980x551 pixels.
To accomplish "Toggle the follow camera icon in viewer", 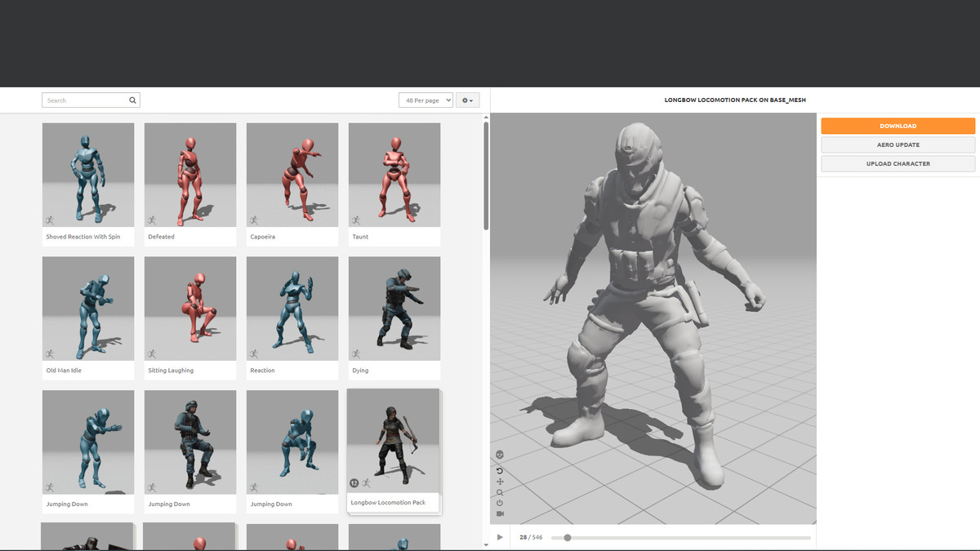I will 500,513.
